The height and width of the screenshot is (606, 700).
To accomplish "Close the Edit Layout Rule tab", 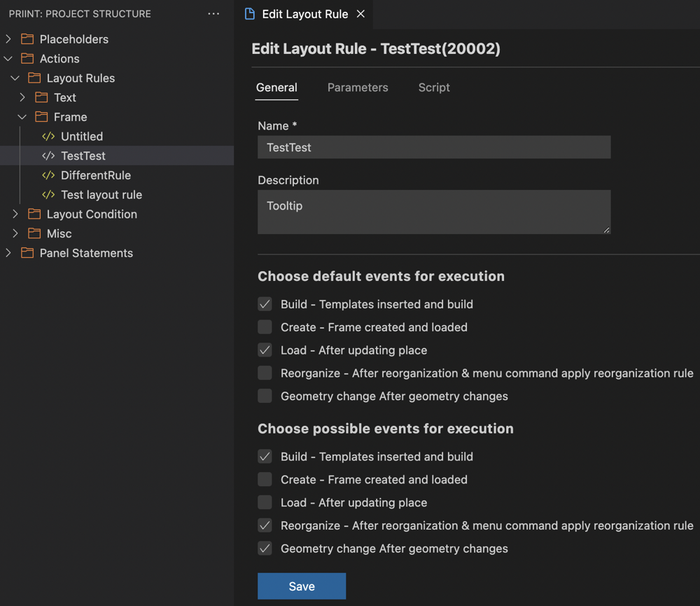I will click(x=360, y=14).
